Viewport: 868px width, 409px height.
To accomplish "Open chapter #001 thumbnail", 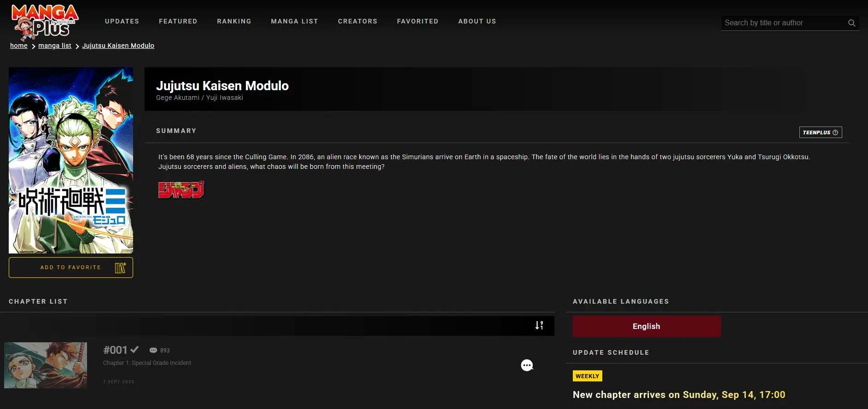I will 46,365.
